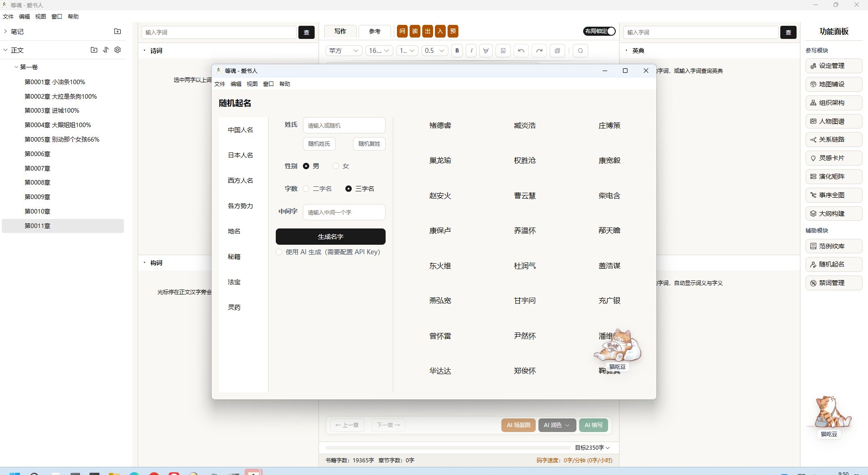Choose the 二字名 radio option
868x475 pixels.
tap(306, 189)
